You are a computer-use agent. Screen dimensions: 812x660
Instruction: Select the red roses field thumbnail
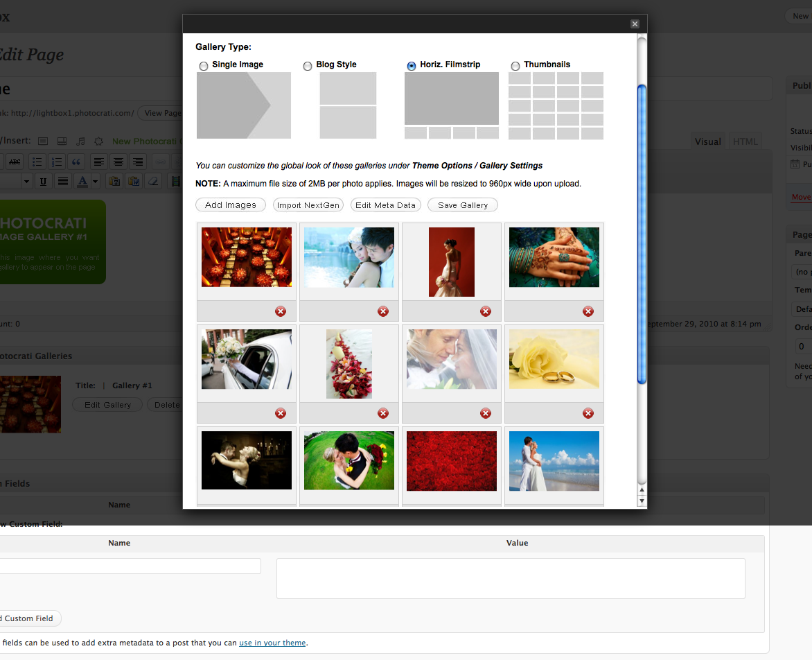coord(452,461)
